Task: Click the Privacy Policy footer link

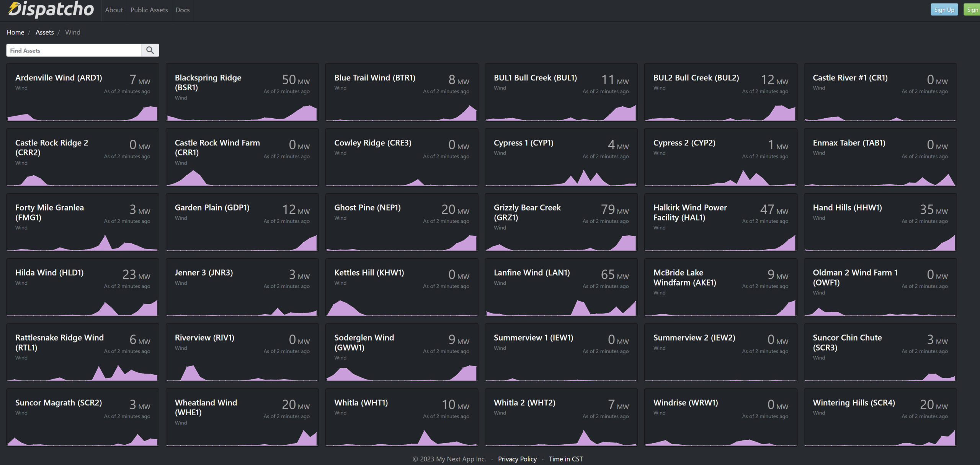Action: tap(517, 459)
